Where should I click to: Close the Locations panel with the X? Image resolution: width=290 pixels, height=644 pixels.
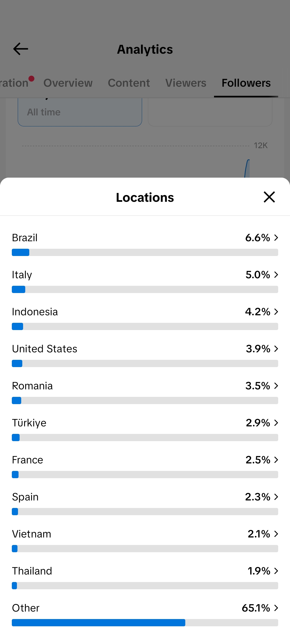269,197
